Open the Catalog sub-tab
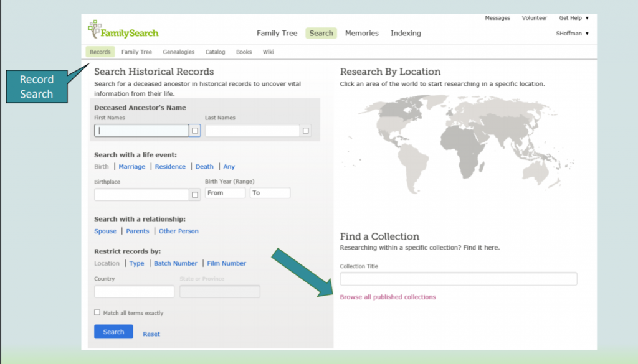 click(x=215, y=52)
